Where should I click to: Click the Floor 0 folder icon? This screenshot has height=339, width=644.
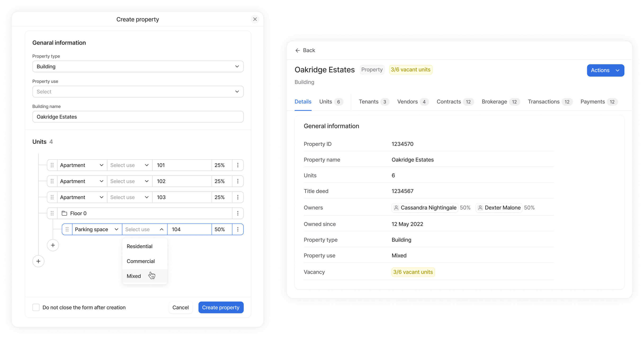point(64,213)
